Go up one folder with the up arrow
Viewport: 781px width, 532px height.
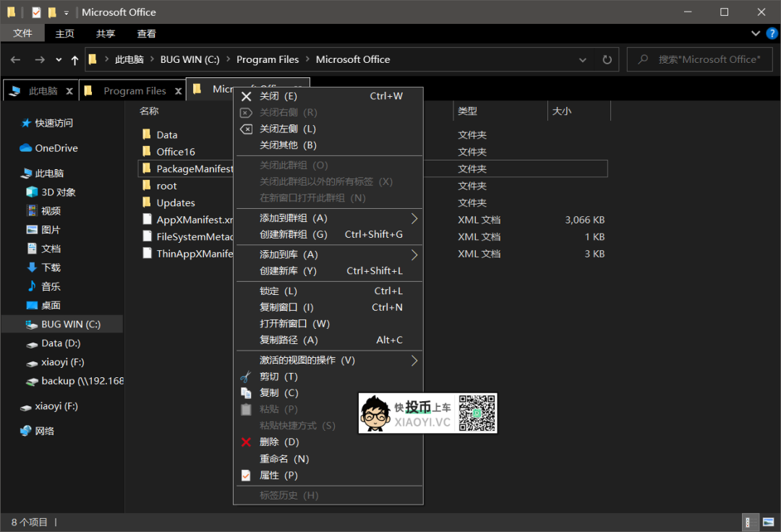(74, 60)
